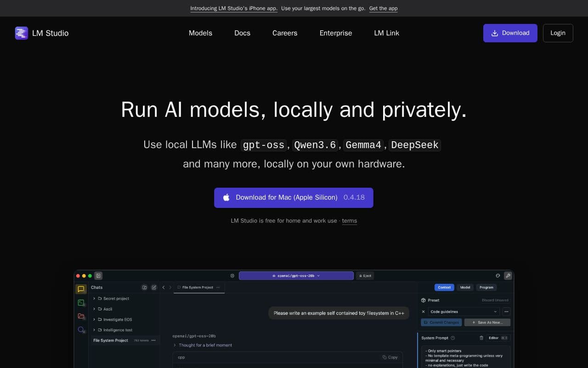
Task: Click the purple Download button in header
Action: click(510, 33)
